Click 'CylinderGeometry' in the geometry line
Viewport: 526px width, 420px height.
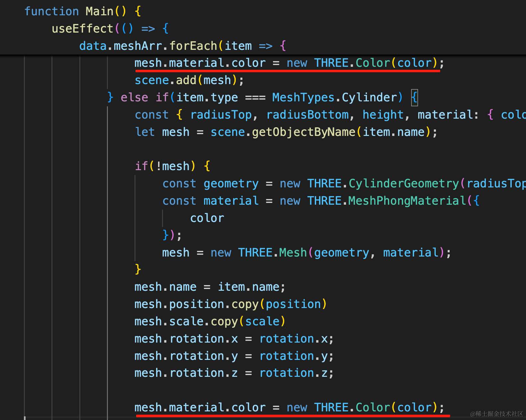(404, 183)
